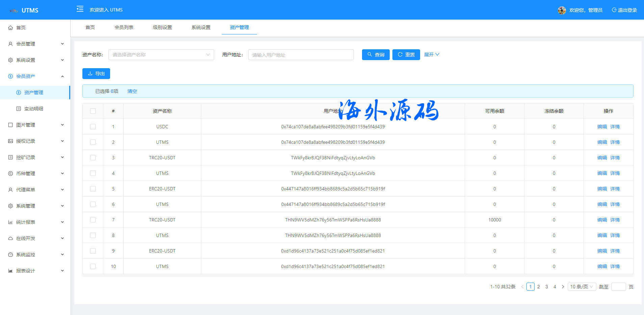Check the box for row 1 USDC

coord(93,127)
